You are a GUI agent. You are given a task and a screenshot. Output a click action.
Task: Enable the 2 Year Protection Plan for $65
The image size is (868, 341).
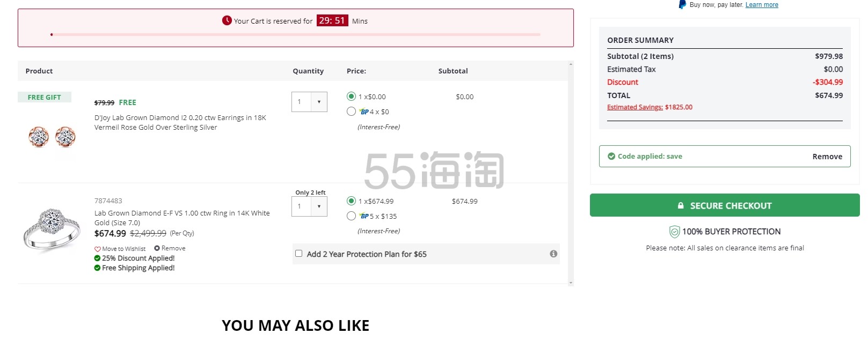(299, 253)
